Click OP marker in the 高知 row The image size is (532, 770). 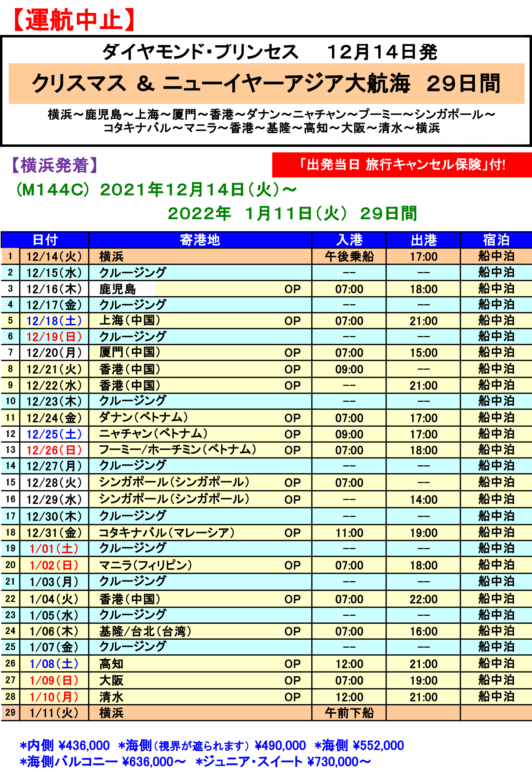coord(292,664)
